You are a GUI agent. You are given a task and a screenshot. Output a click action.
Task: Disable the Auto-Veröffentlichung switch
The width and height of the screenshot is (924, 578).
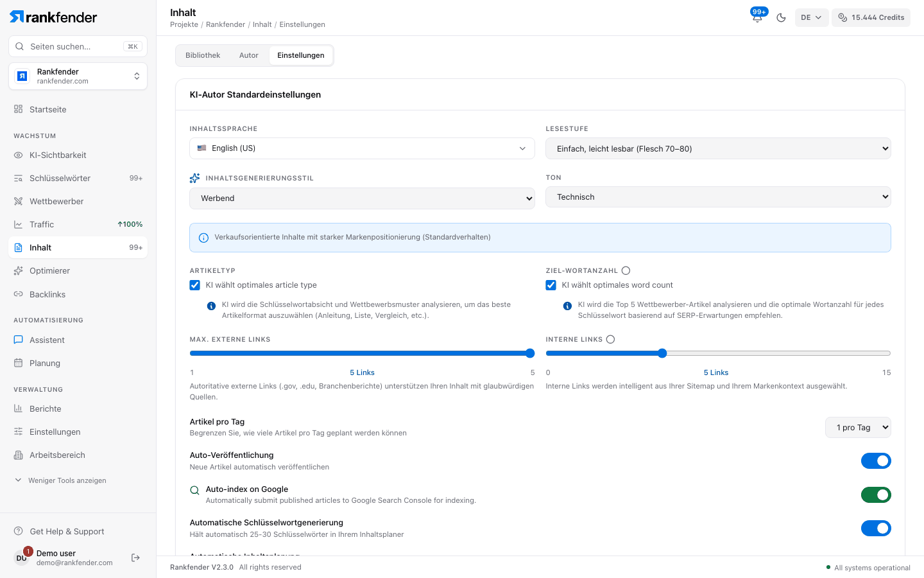tap(876, 460)
